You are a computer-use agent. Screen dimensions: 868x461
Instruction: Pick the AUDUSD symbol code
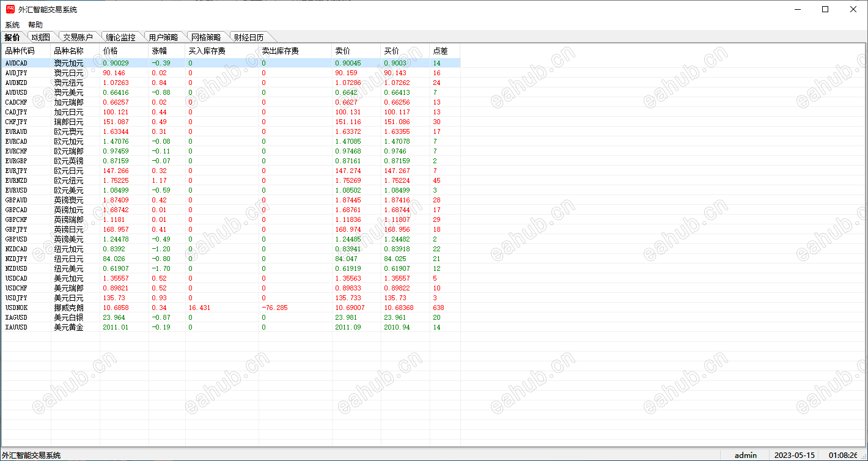coord(17,92)
